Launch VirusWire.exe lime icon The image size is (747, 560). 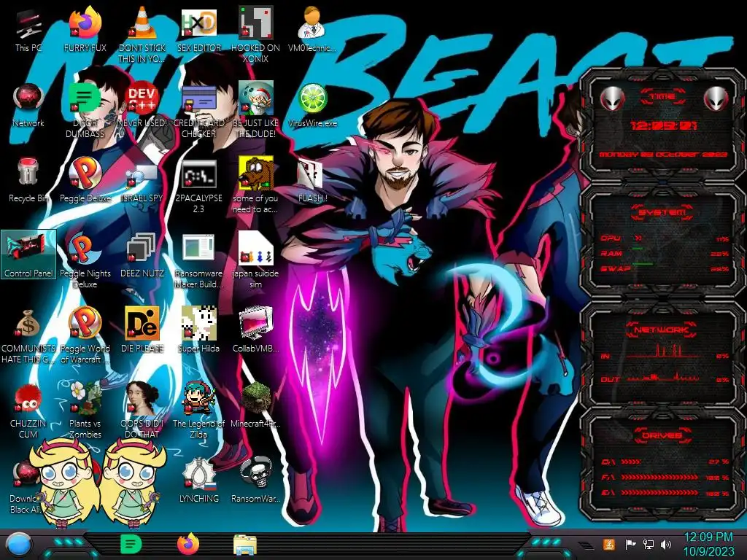(x=312, y=106)
